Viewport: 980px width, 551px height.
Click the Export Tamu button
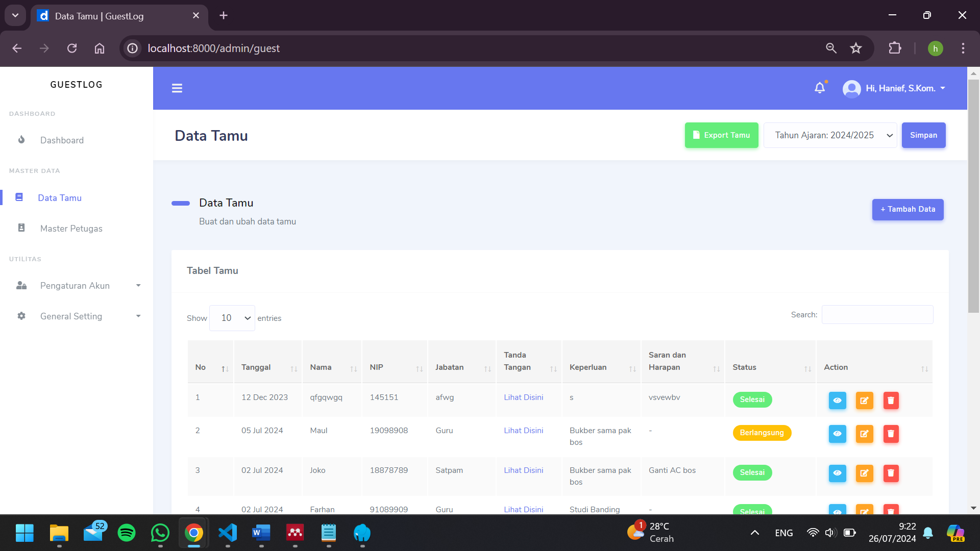(721, 135)
